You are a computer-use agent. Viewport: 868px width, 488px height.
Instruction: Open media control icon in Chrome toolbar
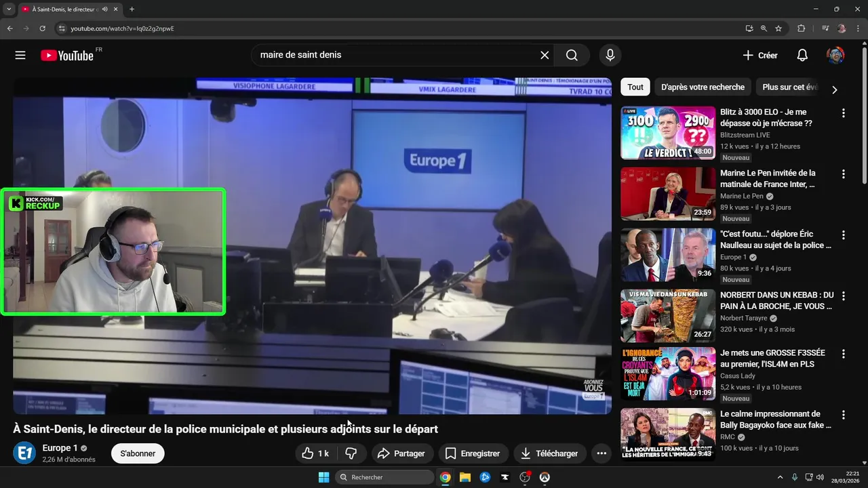(x=825, y=28)
